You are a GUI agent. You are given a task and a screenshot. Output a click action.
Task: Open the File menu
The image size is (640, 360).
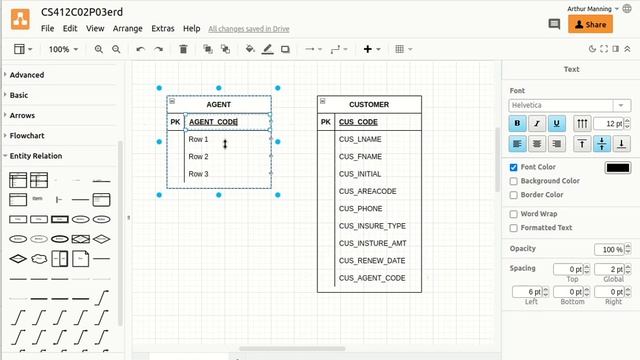point(47,28)
